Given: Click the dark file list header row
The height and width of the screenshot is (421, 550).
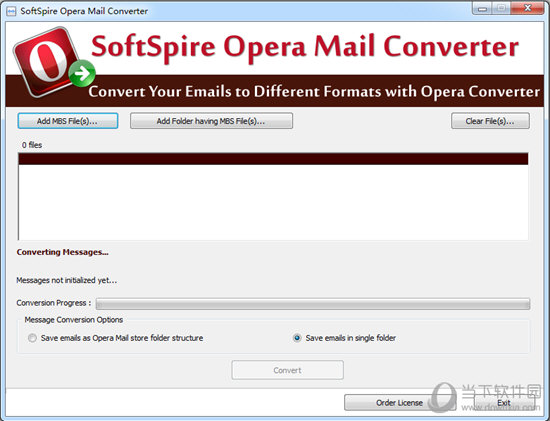Looking at the screenshot, I should (273, 159).
